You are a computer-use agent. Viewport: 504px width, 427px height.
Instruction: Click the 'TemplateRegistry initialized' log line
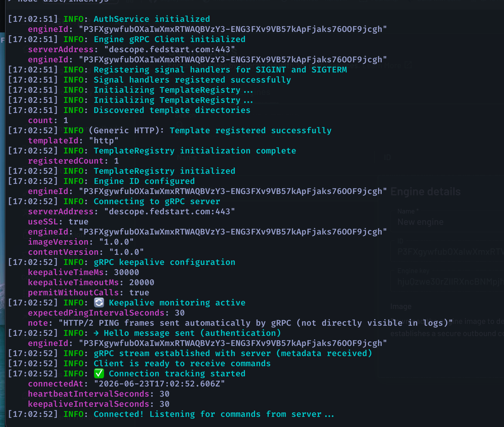tap(122, 171)
